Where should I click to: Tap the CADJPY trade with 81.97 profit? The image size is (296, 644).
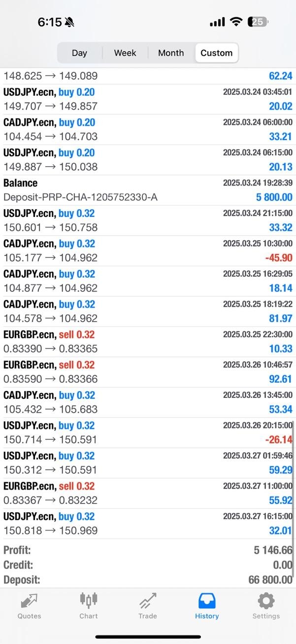(x=148, y=312)
